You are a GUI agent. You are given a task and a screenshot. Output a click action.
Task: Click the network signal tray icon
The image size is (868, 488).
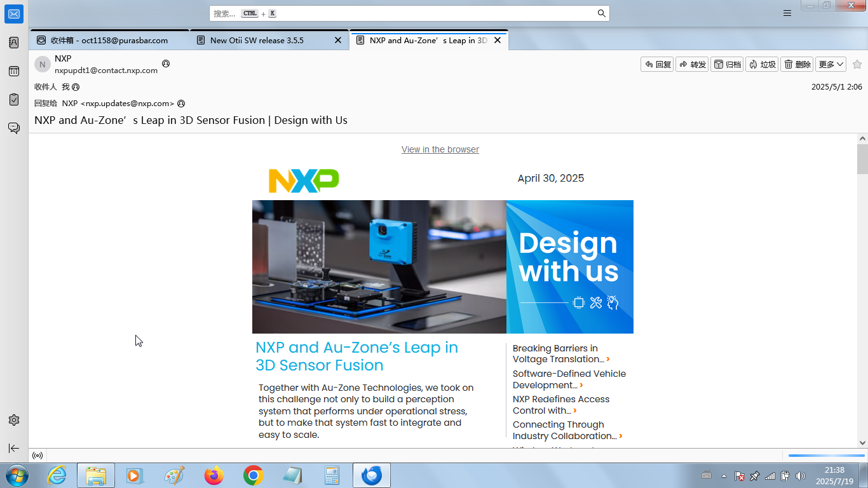[770, 475]
